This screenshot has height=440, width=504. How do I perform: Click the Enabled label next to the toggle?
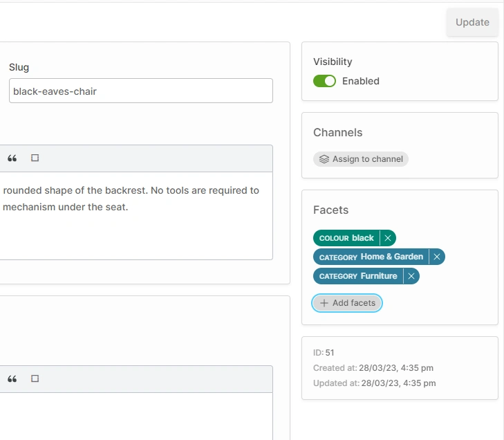point(361,81)
